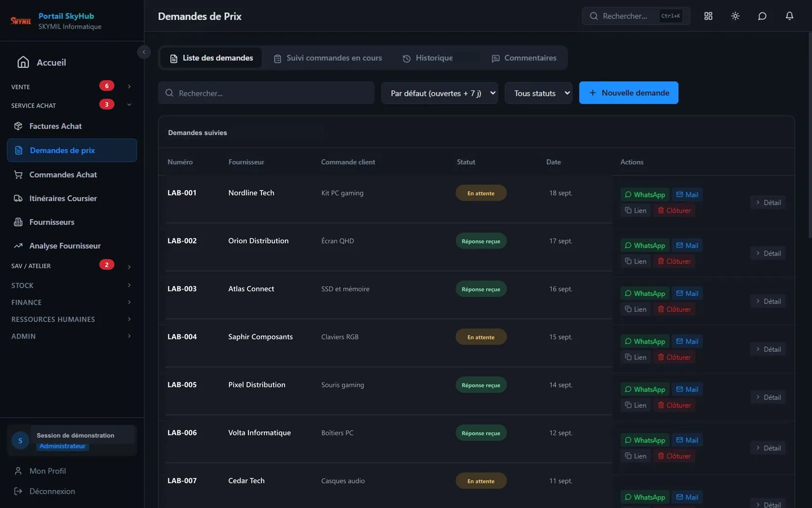The width and height of the screenshot is (812, 508).
Task: Open Détail for LAB-001
Action: tap(768, 202)
